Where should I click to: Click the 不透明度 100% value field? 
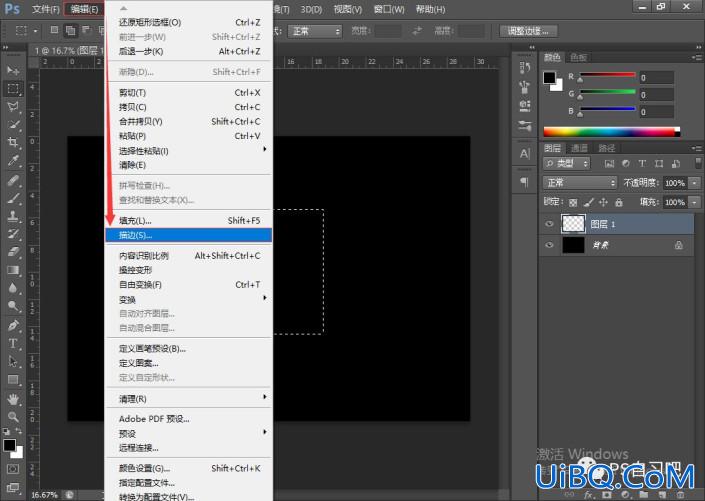(675, 183)
